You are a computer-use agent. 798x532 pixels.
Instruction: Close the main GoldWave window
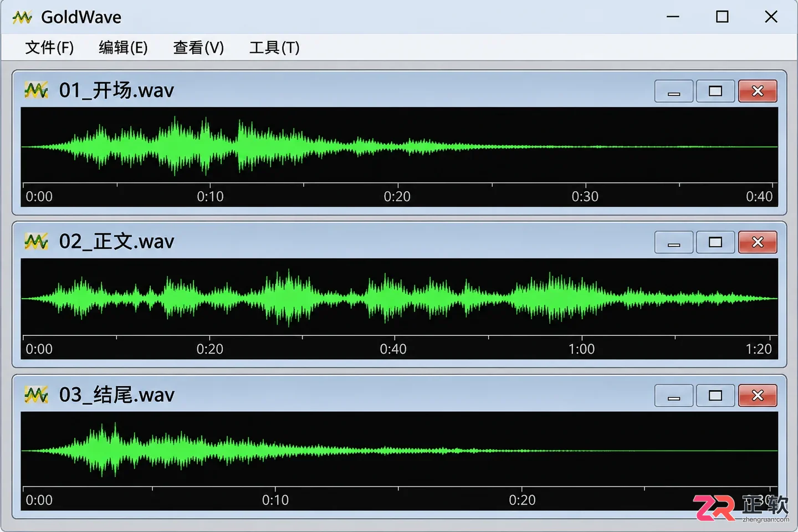[771, 17]
